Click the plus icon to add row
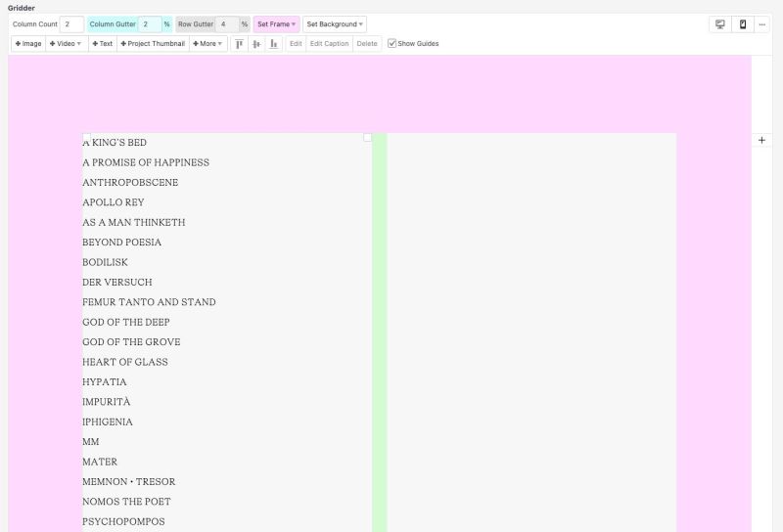 point(761,140)
